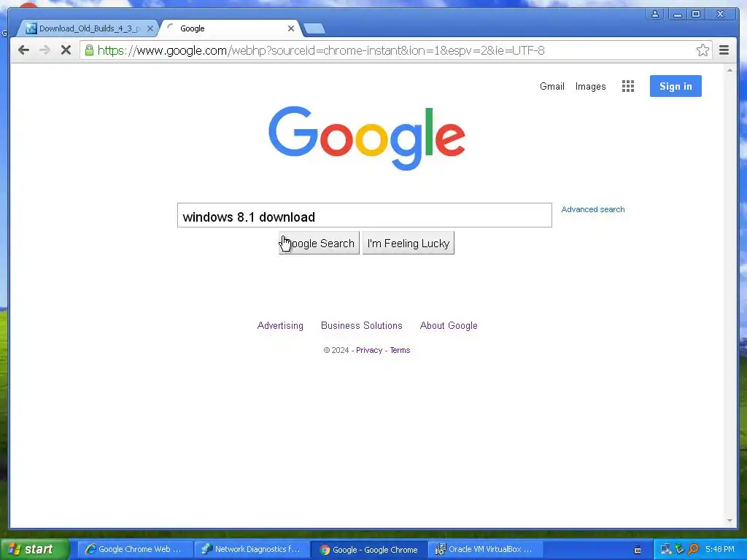Click the network computers tray icon

coord(665,549)
